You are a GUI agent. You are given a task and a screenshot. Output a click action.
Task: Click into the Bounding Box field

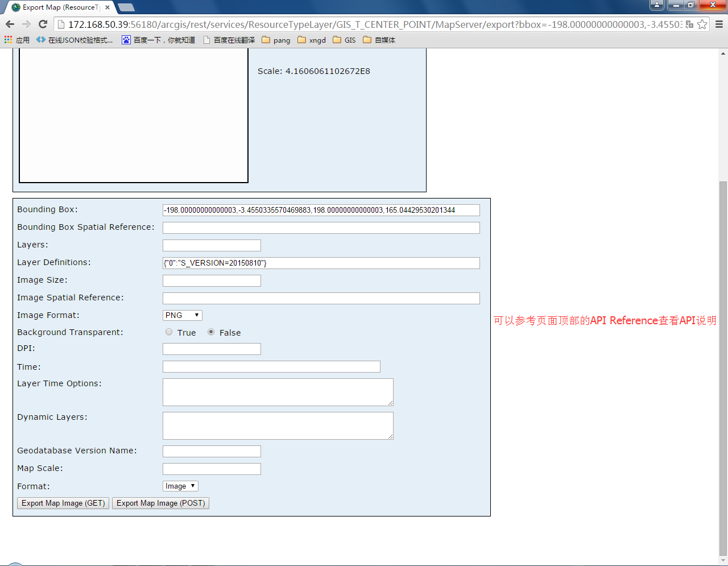click(x=321, y=210)
